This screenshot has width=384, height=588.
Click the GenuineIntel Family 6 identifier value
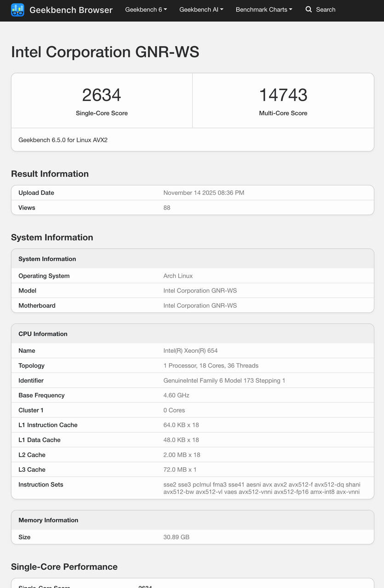pyautogui.click(x=224, y=381)
